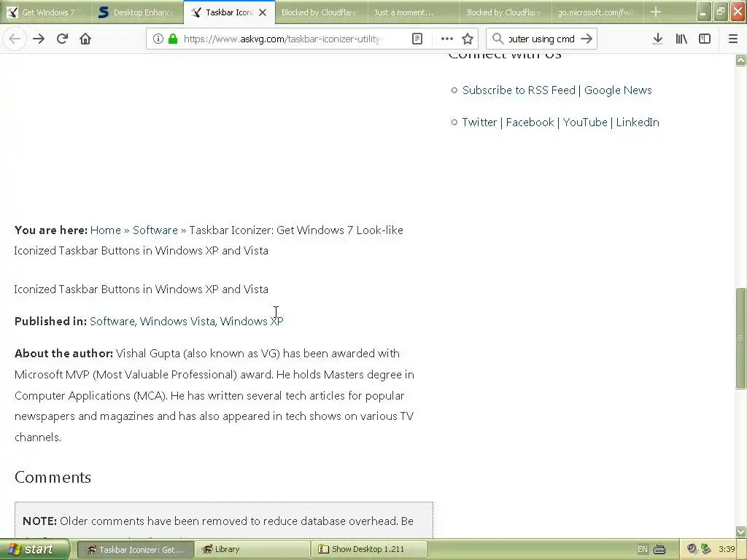
Task: Close the Taskbar Iconizer tab
Action: [x=263, y=12]
